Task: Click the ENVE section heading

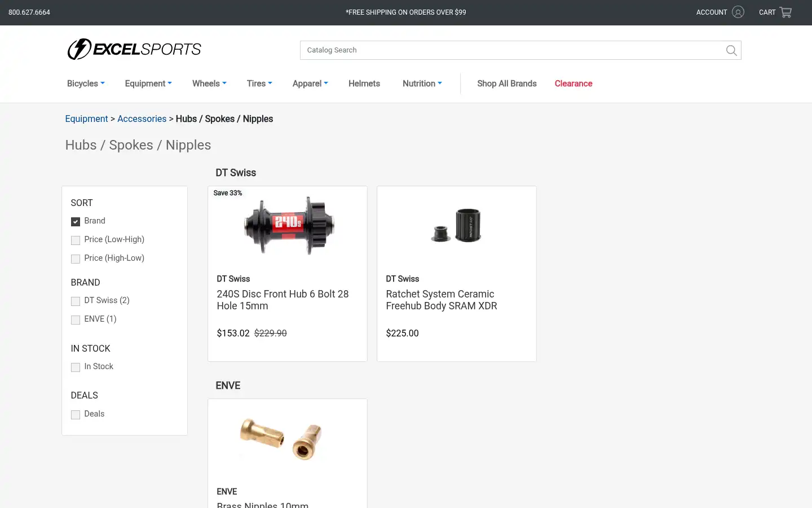Action: click(228, 386)
